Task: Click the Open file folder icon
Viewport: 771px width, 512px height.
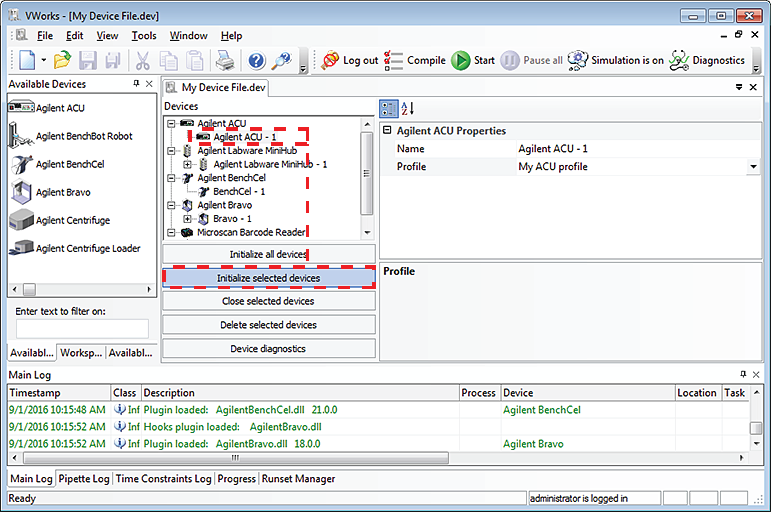Action: 62,60
